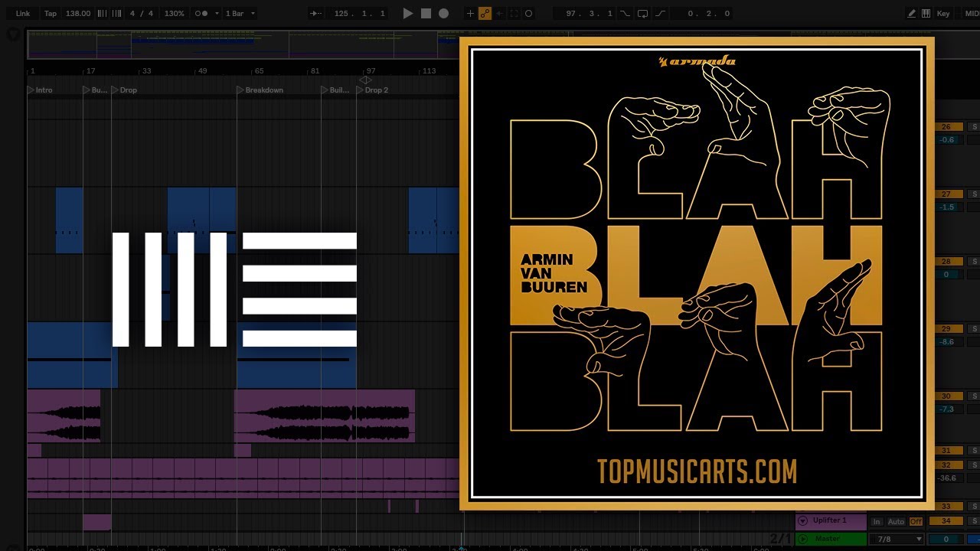Click the Tap tempo button

click(51, 14)
